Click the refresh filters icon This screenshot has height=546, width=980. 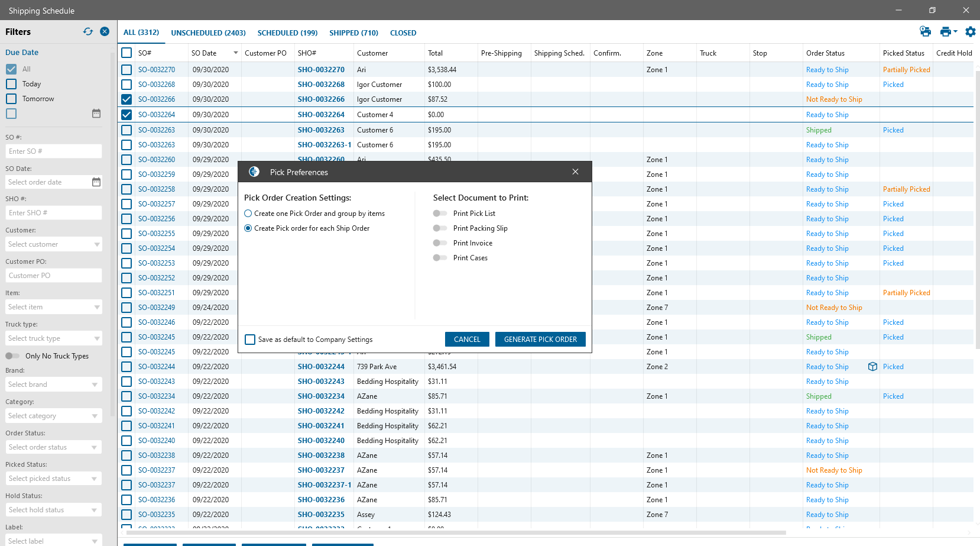(88, 31)
